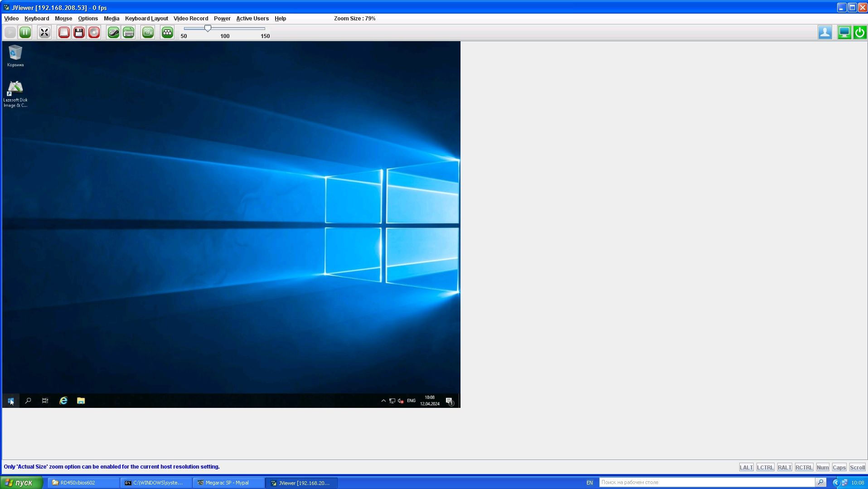Viewport: 868px width, 489px height.
Task: Click the green power status icon
Action: point(860,32)
